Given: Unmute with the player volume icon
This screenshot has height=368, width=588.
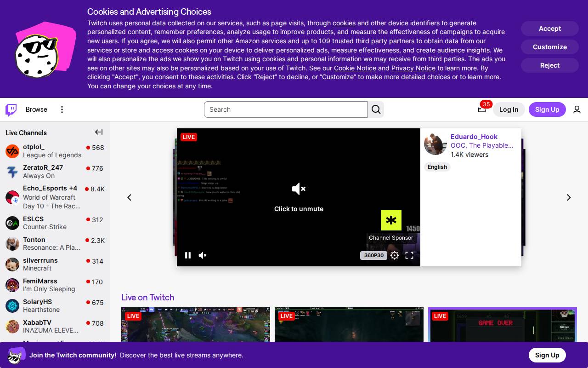Looking at the screenshot, I should (x=203, y=255).
